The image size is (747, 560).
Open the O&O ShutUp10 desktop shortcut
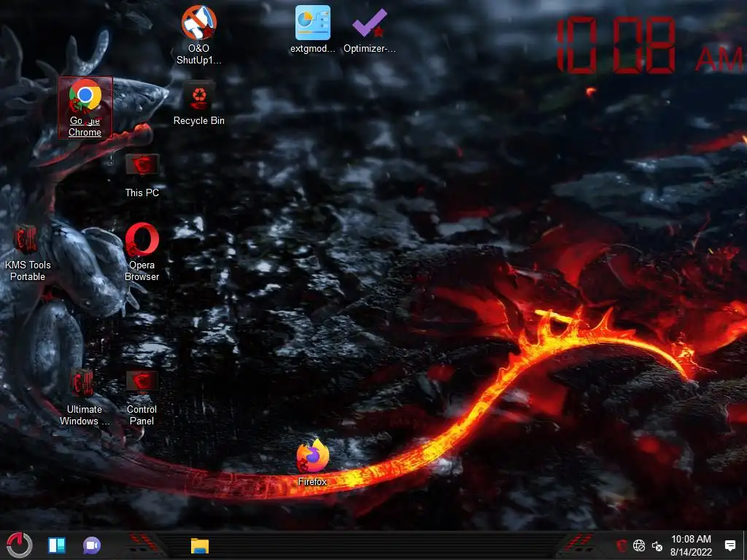coord(198,35)
